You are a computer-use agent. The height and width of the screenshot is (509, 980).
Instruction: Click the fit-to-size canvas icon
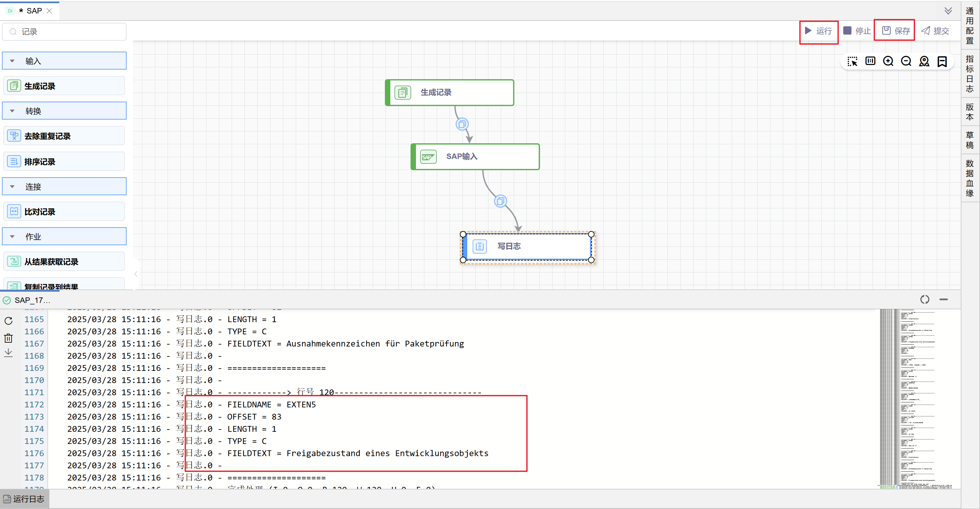point(870,61)
